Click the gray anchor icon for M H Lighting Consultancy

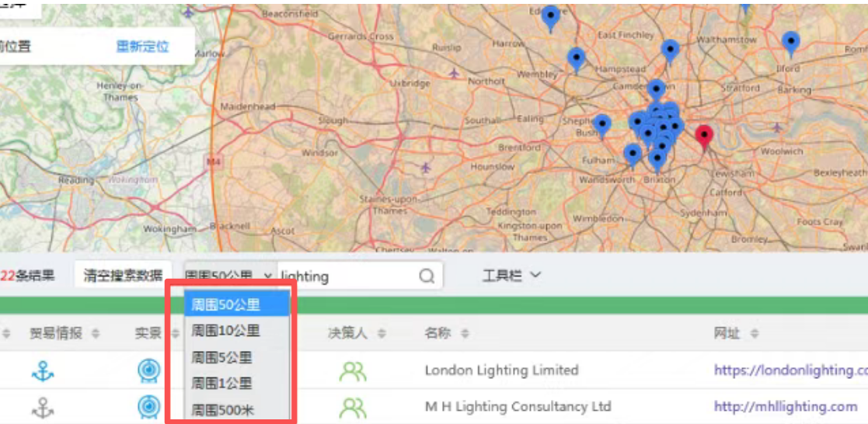[x=43, y=407]
